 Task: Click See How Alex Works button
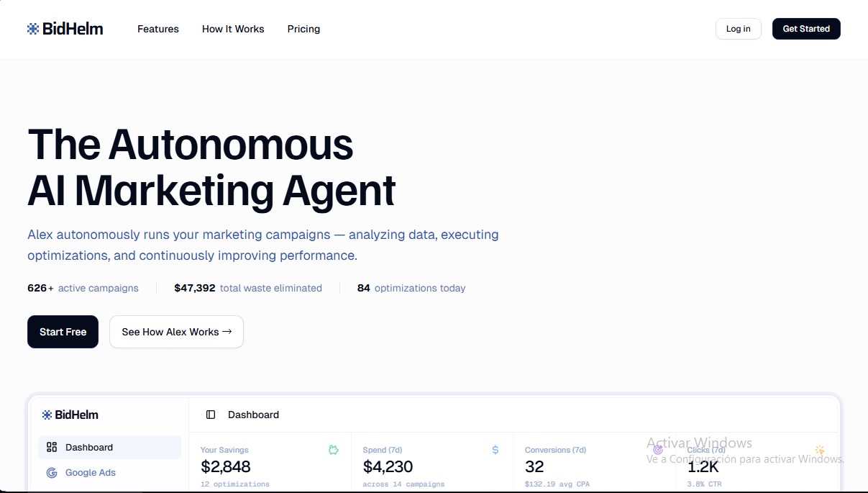point(176,332)
